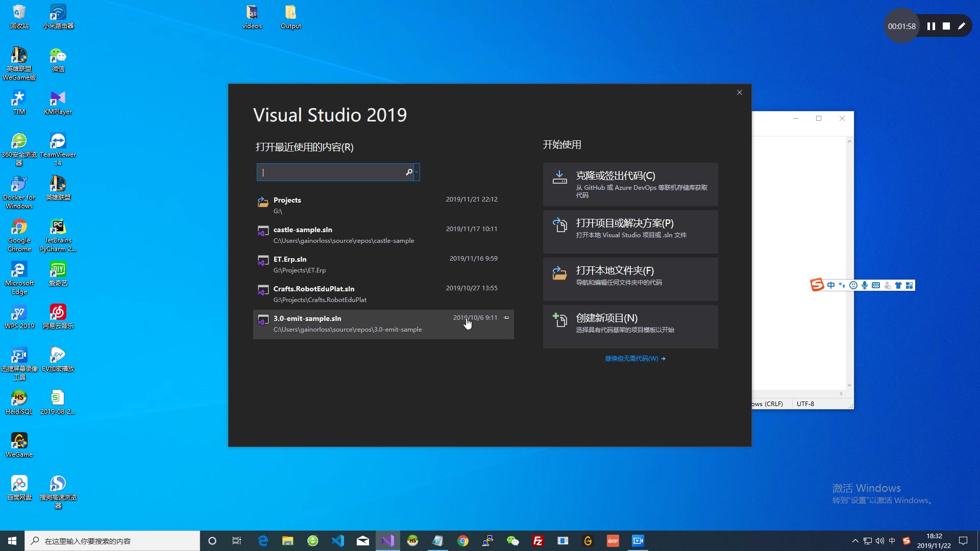980x551 pixels.
Task: Click 创建新项目 (Create new project)
Action: (630, 327)
